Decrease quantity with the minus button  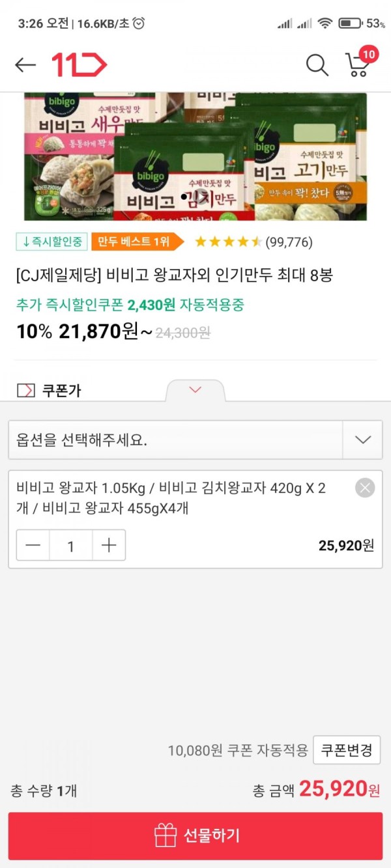click(x=33, y=546)
